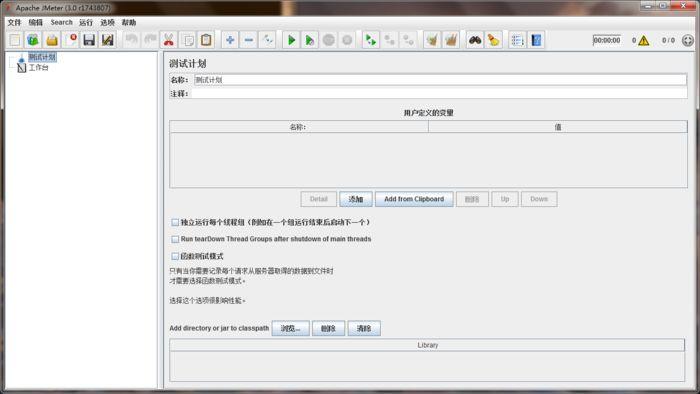Click 删除 button beside 浏览 button
Screen dimensions: 700x394
pyautogui.click(x=328, y=328)
